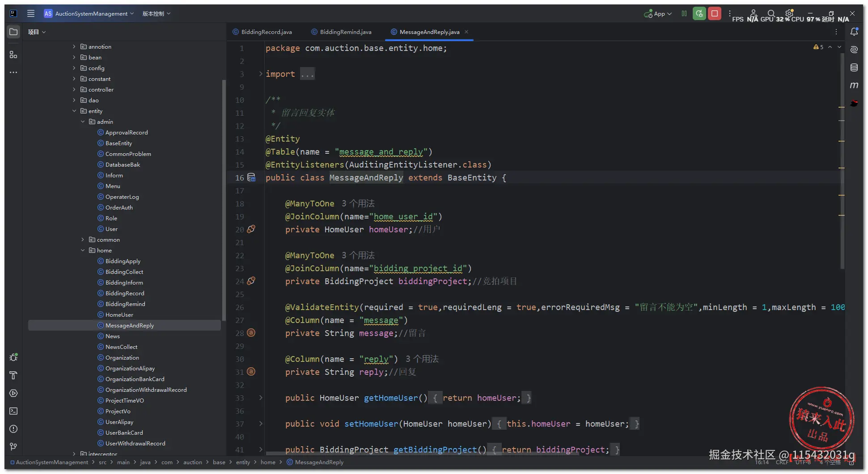The height and width of the screenshot is (474, 868).
Task: Click the column gutter icon on line 28
Action: 251,332
